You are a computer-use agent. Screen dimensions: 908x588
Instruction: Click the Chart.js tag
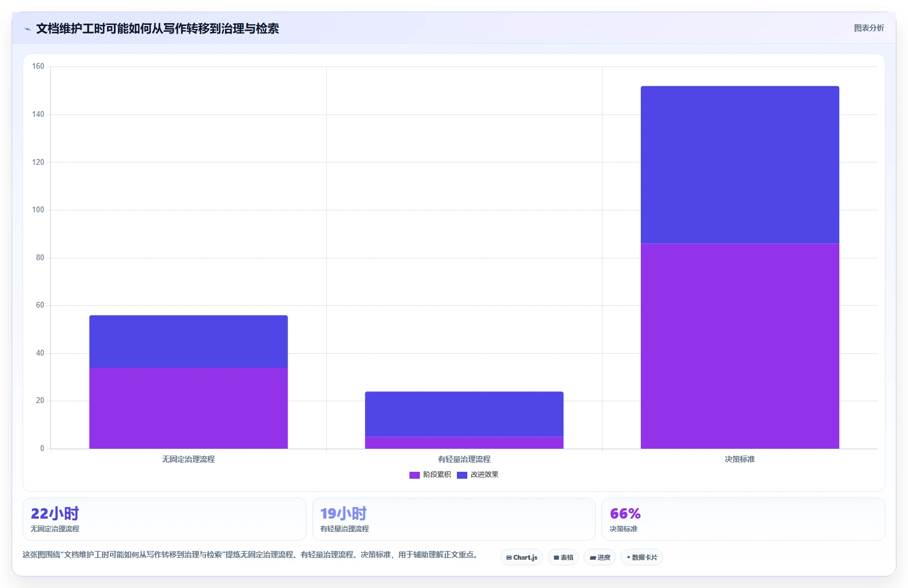522,557
